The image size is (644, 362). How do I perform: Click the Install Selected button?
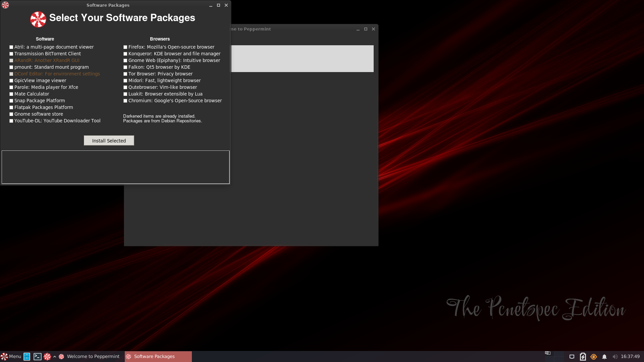[109, 140]
